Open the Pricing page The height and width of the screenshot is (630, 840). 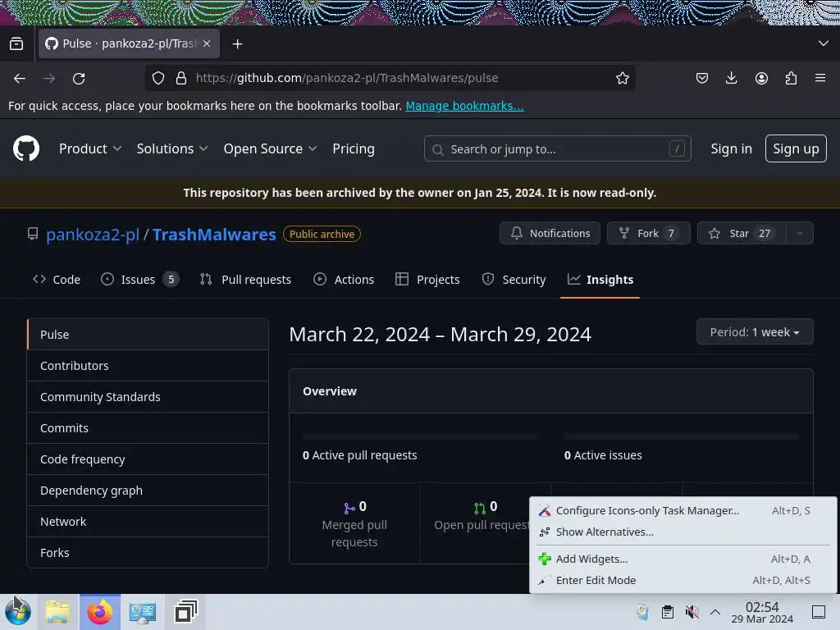pyautogui.click(x=353, y=148)
